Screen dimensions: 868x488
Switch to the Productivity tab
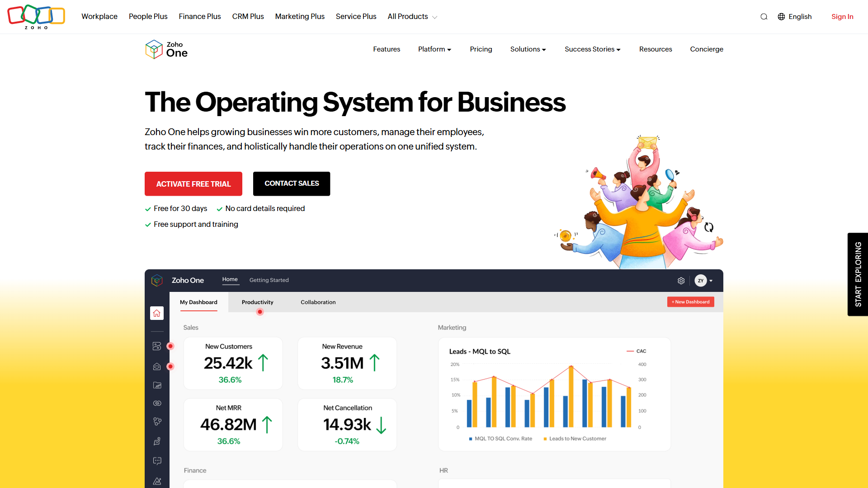click(x=258, y=302)
